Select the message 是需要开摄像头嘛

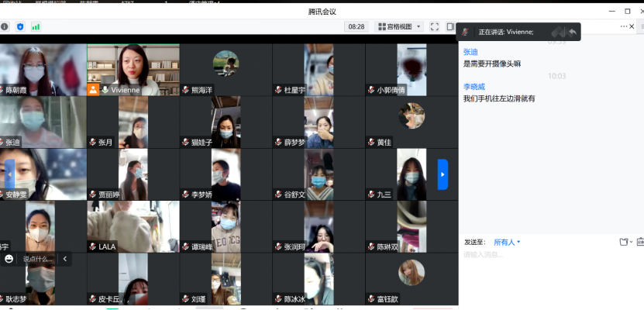(x=492, y=64)
